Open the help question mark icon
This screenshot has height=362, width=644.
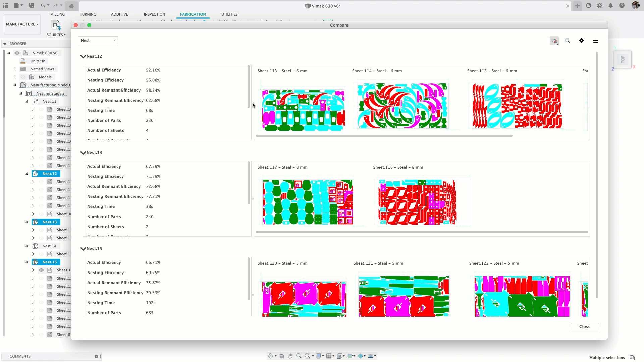coord(622,6)
